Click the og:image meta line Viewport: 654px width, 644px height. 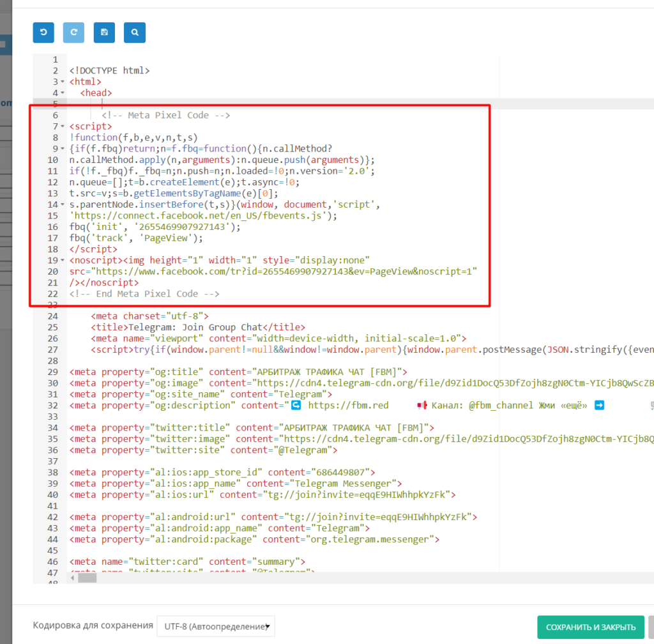[361, 383]
